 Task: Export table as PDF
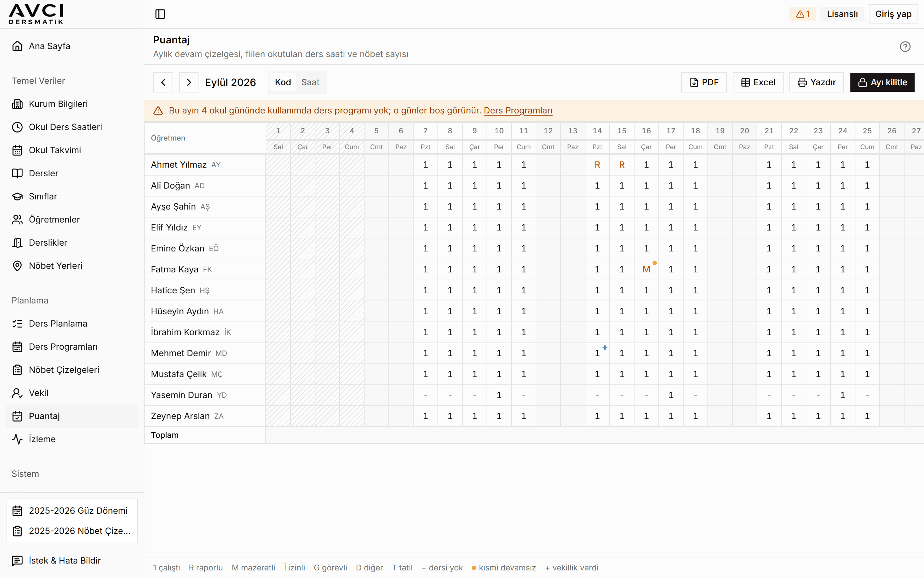pyautogui.click(x=704, y=82)
